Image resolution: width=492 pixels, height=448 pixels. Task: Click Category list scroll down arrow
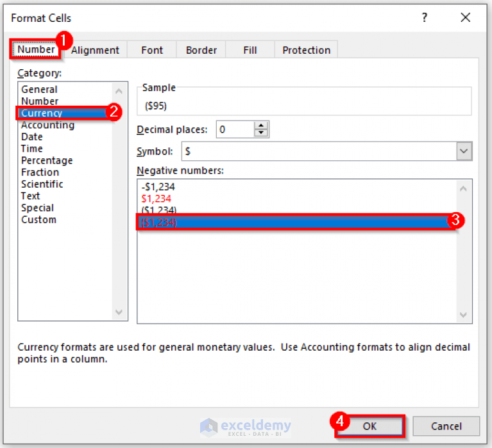coord(119,312)
